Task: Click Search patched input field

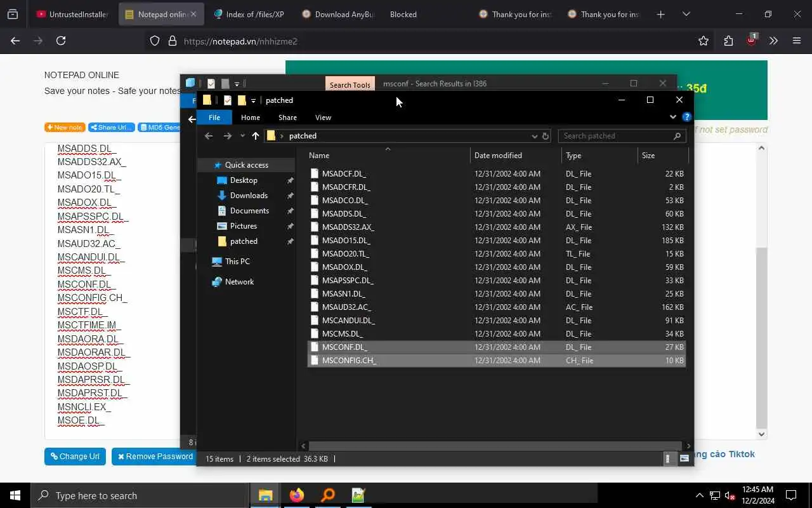Action: 614,136
